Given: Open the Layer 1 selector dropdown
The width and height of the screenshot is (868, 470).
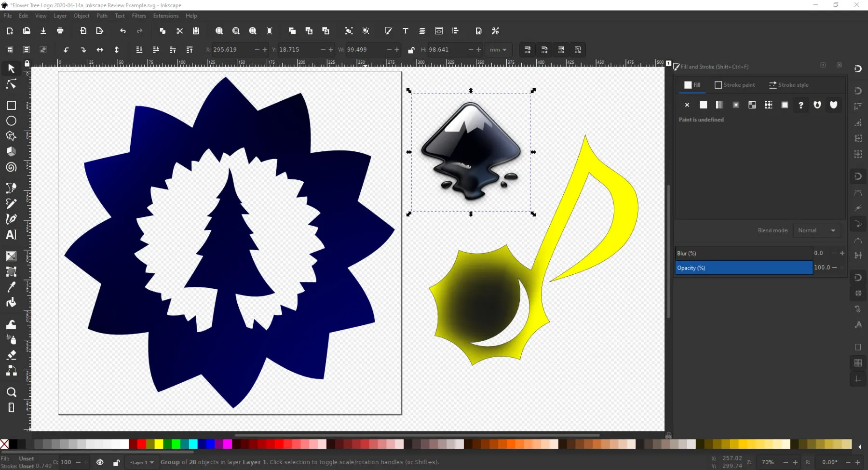Looking at the screenshot, I should point(141,462).
